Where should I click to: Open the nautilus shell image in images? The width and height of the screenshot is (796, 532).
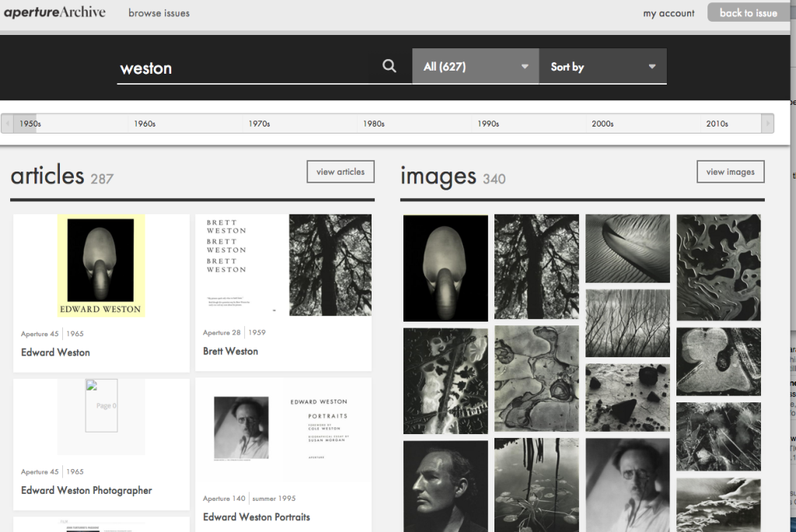point(445,268)
